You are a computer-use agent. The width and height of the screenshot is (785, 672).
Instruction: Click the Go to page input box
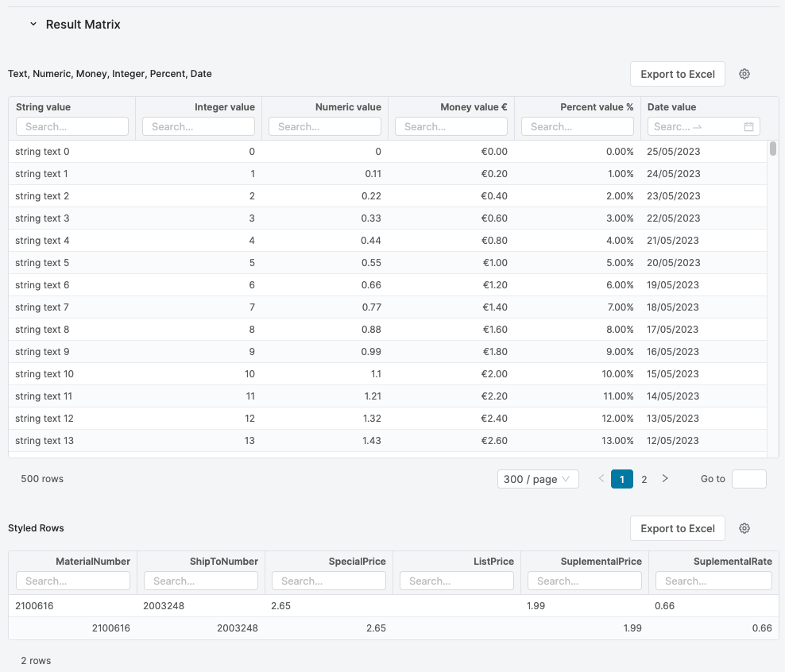click(x=748, y=479)
